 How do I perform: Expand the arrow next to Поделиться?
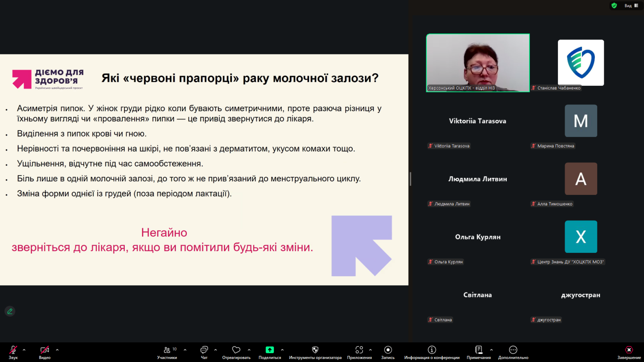point(282,350)
